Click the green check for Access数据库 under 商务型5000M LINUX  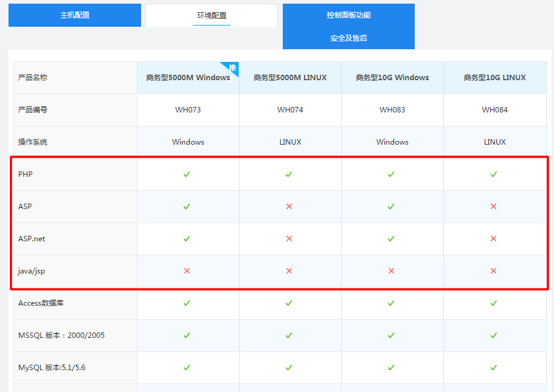pos(289,303)
